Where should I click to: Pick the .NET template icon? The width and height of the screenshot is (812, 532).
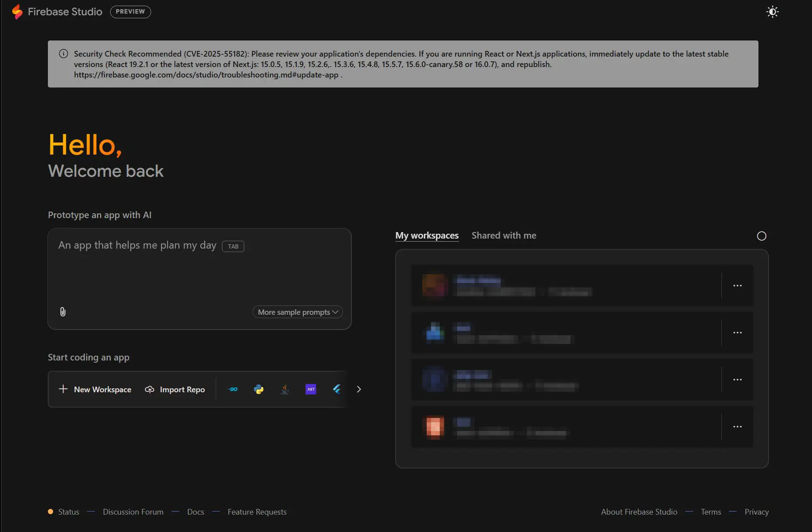311,389
